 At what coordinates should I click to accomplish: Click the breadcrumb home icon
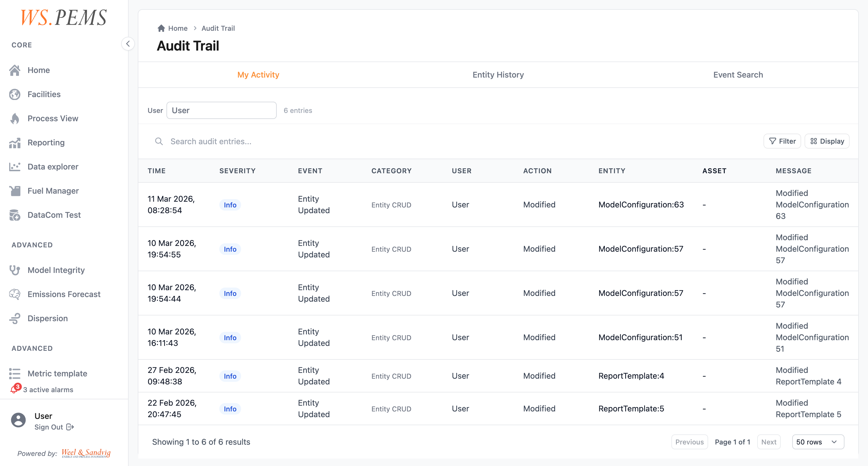[161, 28]
